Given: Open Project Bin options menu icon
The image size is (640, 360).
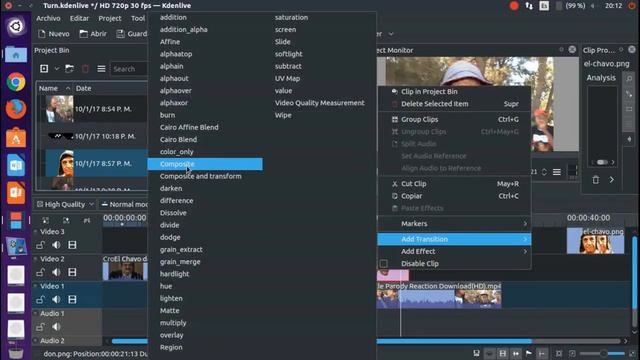Looking at the screenshot, I should [101, 69].
